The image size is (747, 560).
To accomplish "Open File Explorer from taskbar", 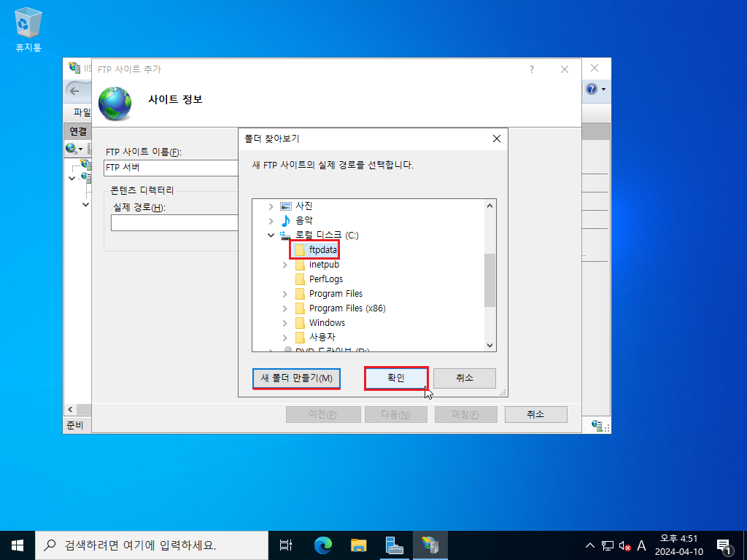I will pos(359,545).
